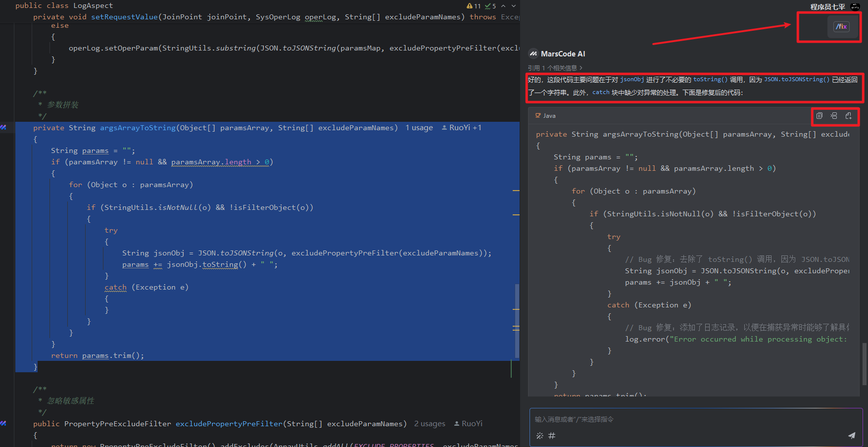The height and width of the screenshot is (447, 868).
Task: Insert generated code at cursor icon
Action: coord(834,116)
